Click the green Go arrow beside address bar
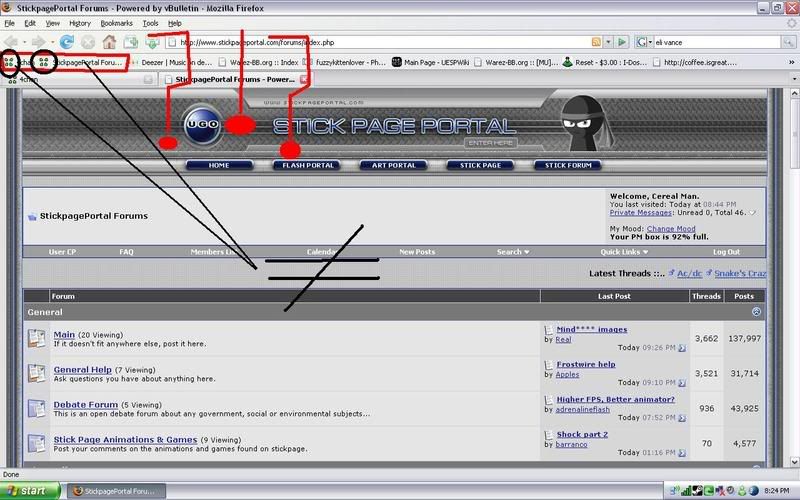This screenshot has width=800, height=500. point(622,42)
